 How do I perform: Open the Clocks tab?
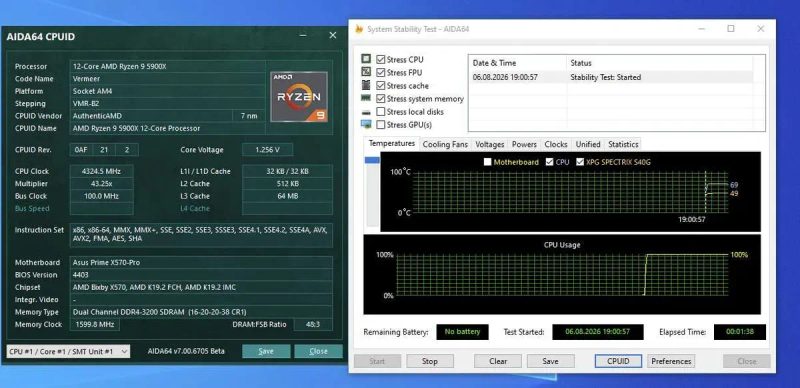point(556,144)
